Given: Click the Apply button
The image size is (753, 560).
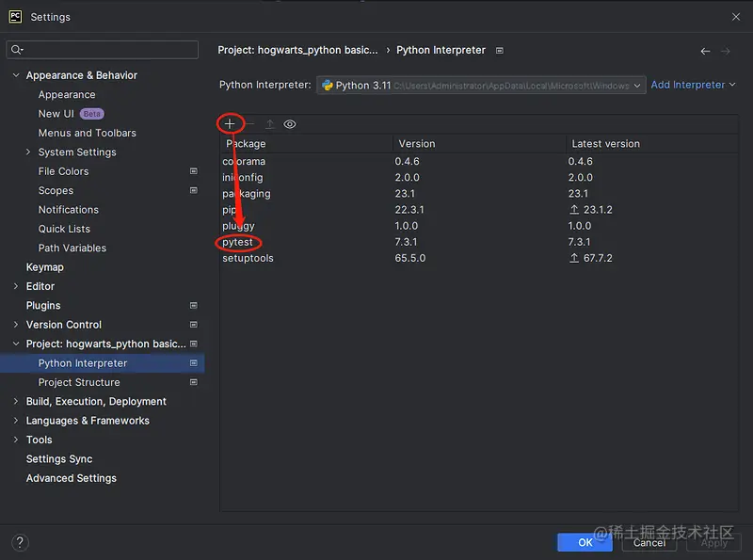Looking at the screenshot, I should [x=714, y=542].
